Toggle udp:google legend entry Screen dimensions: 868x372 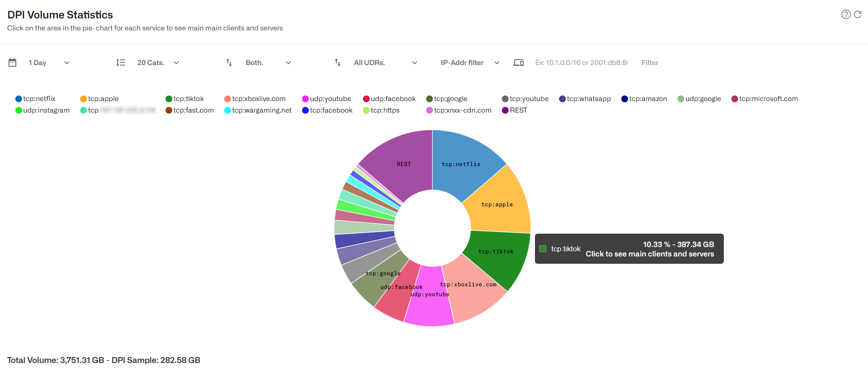pyautogui.click(x=699, y=98)
